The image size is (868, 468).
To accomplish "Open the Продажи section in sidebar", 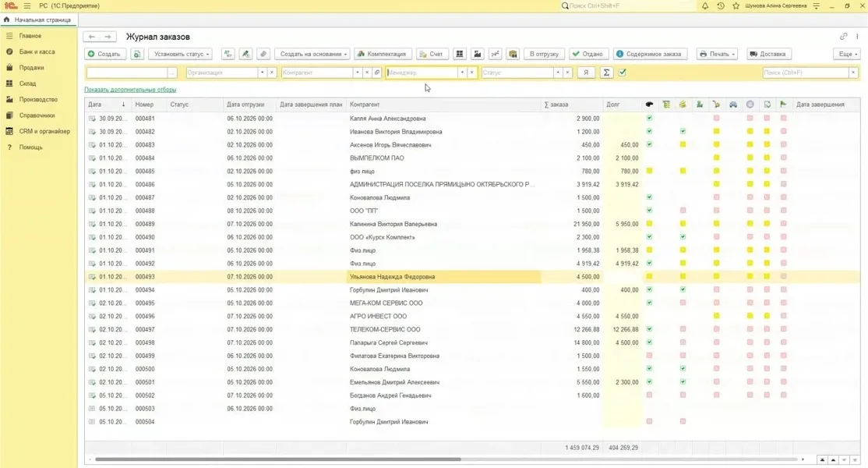I will (31, 68).
